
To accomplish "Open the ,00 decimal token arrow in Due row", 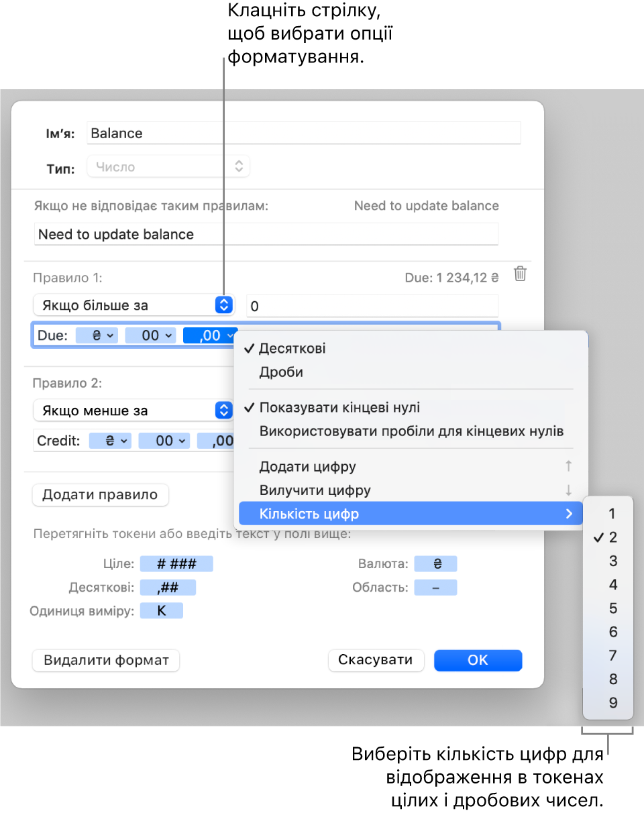I will click(x=231, y=335).
